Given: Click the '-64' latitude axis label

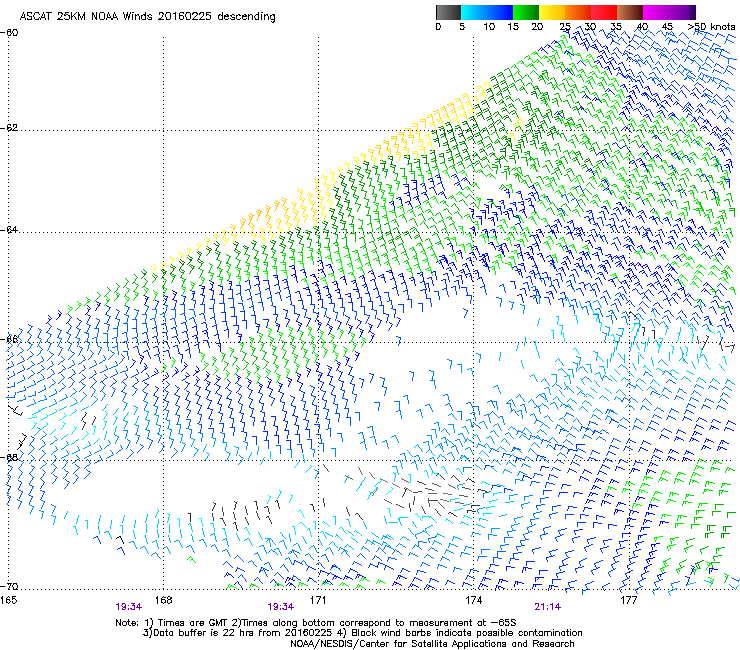Looking at the screenshot, I should 9,230.
